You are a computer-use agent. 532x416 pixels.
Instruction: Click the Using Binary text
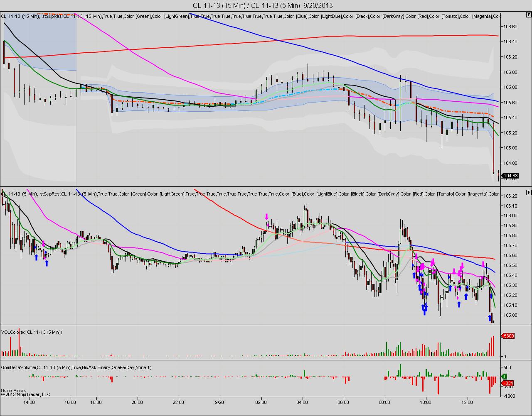[13, 391]
